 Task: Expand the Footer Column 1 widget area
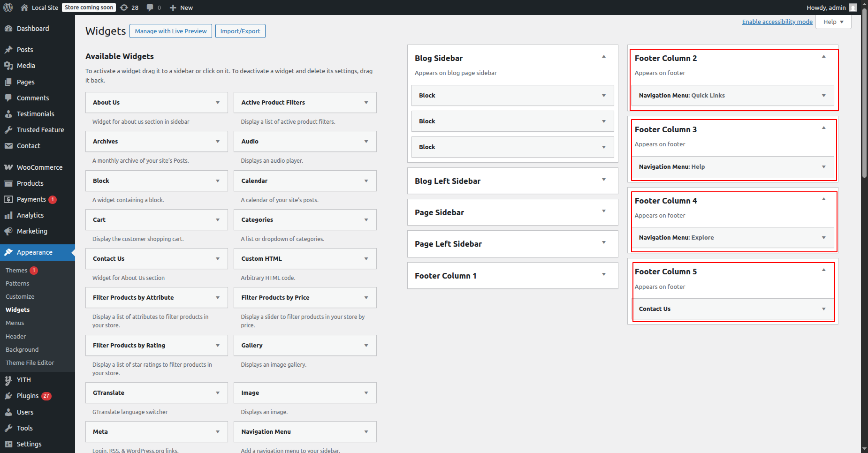point(604,274)
